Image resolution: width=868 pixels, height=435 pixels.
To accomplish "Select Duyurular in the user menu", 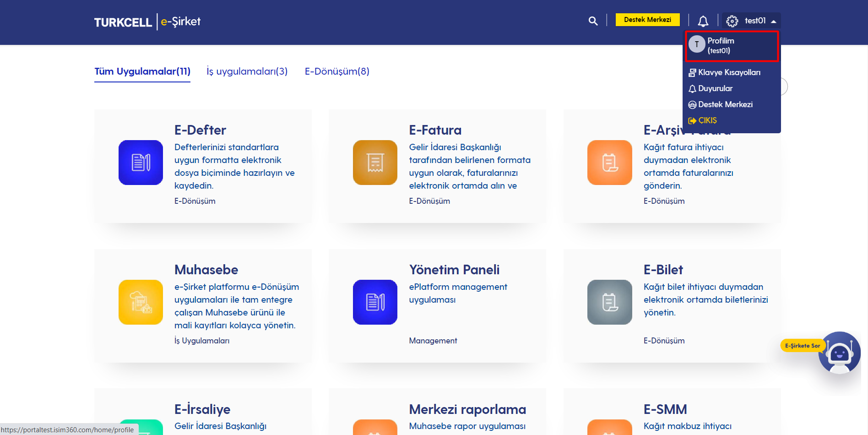I will (715, 88).
